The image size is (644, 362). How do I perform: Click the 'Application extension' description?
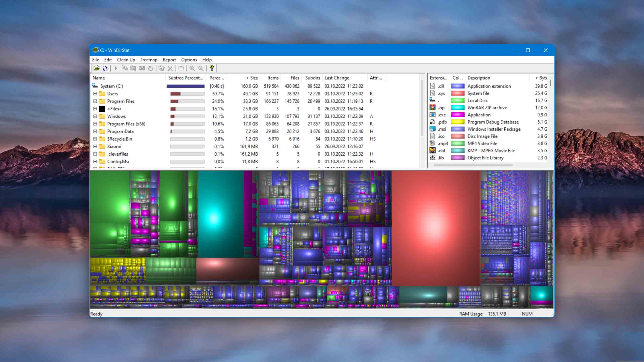click(x=489, y=86)
